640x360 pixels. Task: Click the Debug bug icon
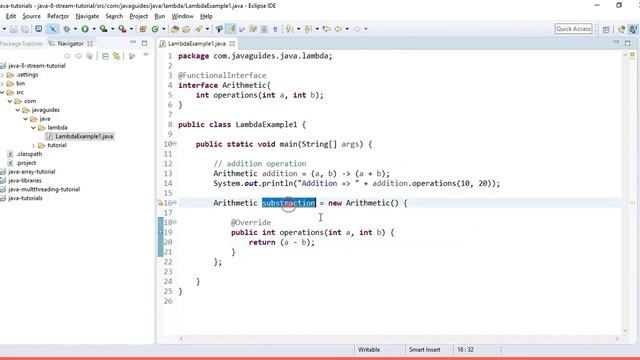67,29
